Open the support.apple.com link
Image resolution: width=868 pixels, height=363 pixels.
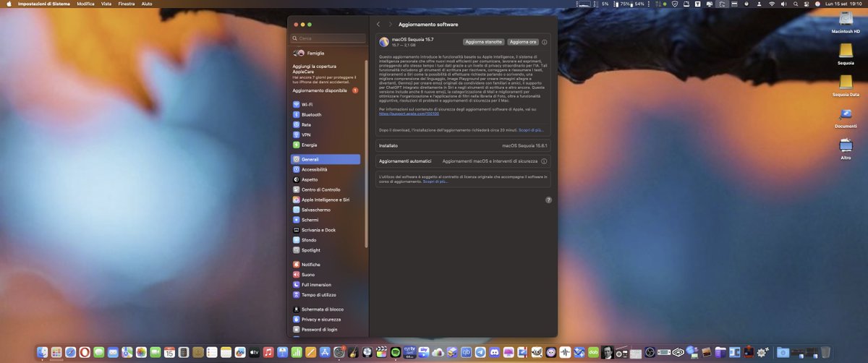coord(409,114)
